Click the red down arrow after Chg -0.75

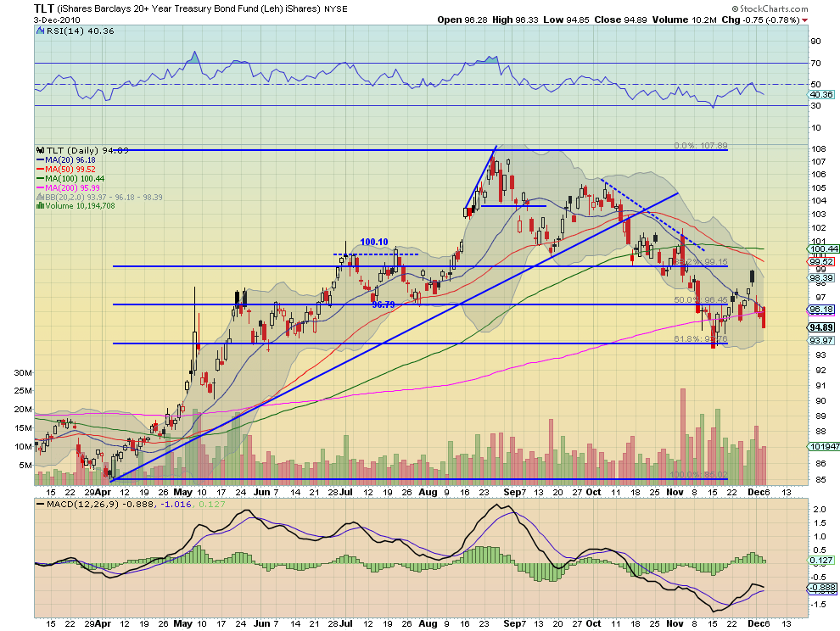[805, 20]
